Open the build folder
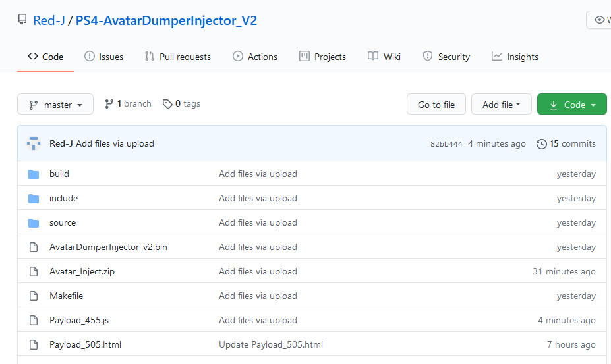 click(59, 174)
